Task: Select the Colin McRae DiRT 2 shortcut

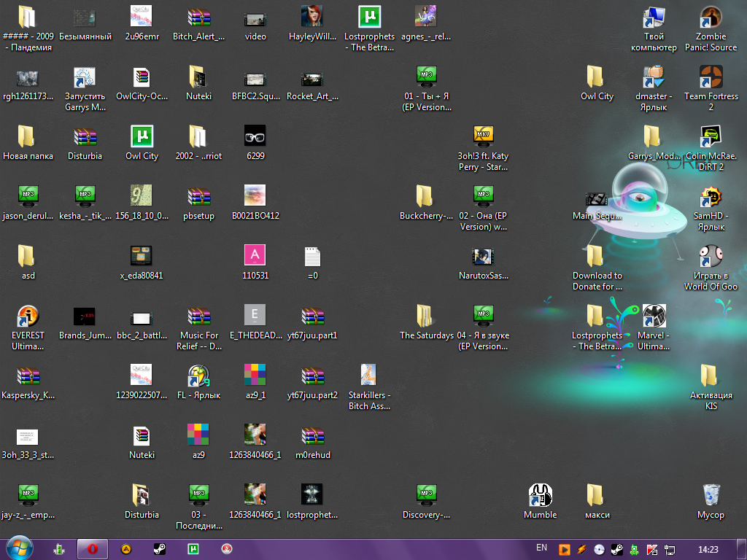Action: (x=711, y=137)
